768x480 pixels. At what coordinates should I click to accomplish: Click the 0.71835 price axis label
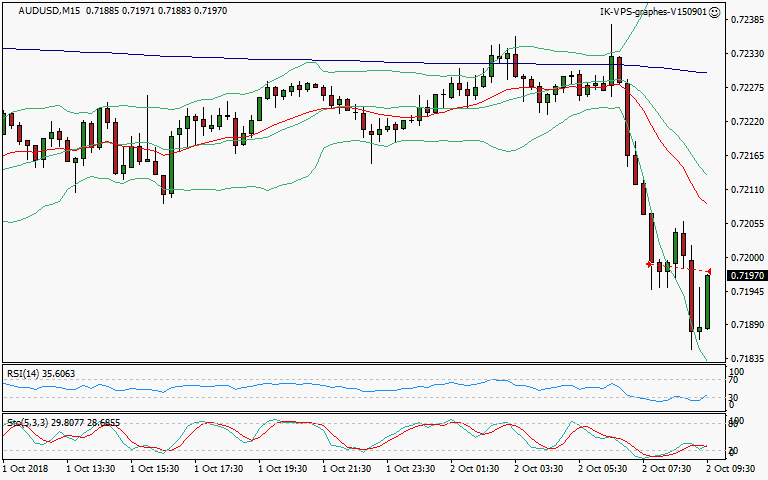point(746,358)
